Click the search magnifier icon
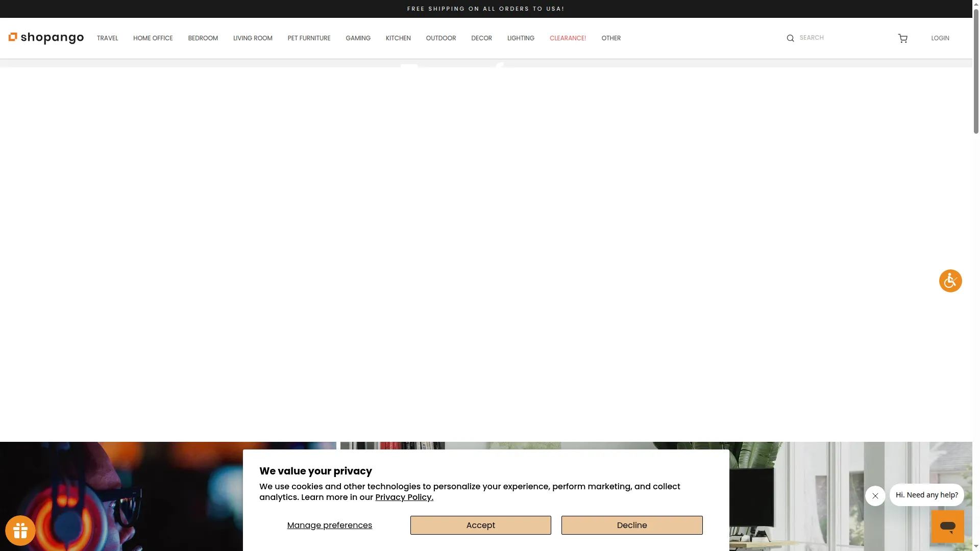The width and height of the screenshot is (980, 551). click(x=790, y=38)
